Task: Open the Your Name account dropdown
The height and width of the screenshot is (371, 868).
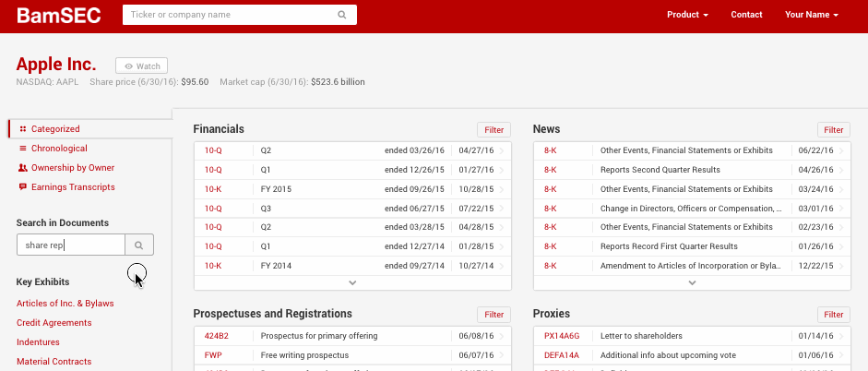Action: 812,15
